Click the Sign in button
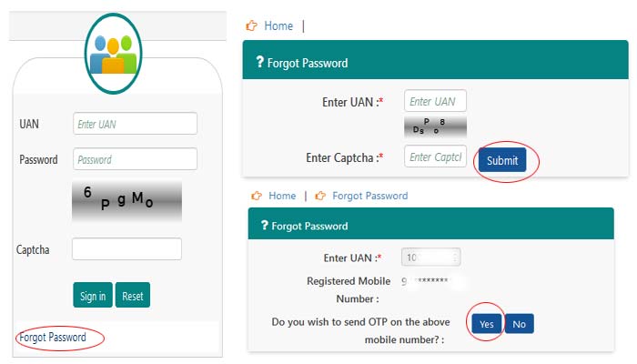This screenshot has width=637, height=364. coord(93,295)
